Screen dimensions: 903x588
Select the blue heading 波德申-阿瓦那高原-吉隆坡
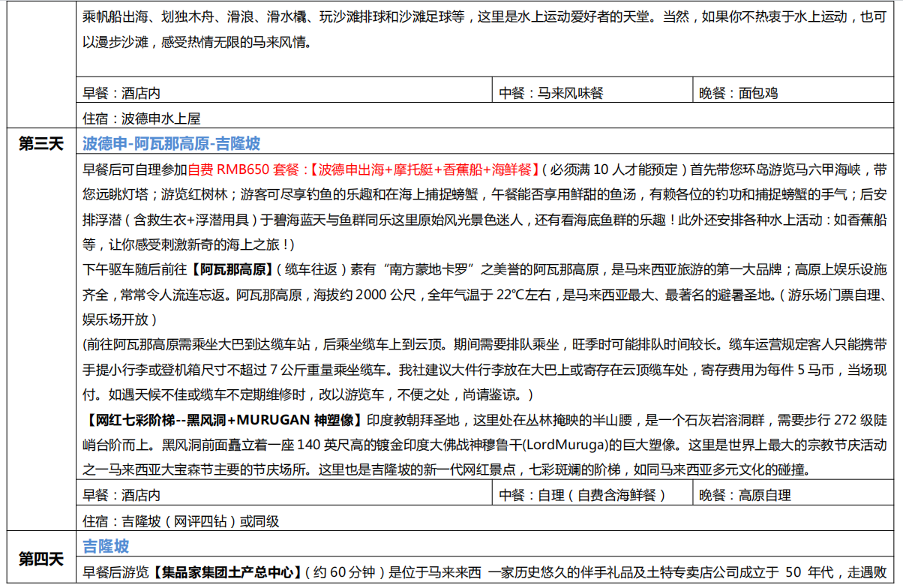click(172, 143)
